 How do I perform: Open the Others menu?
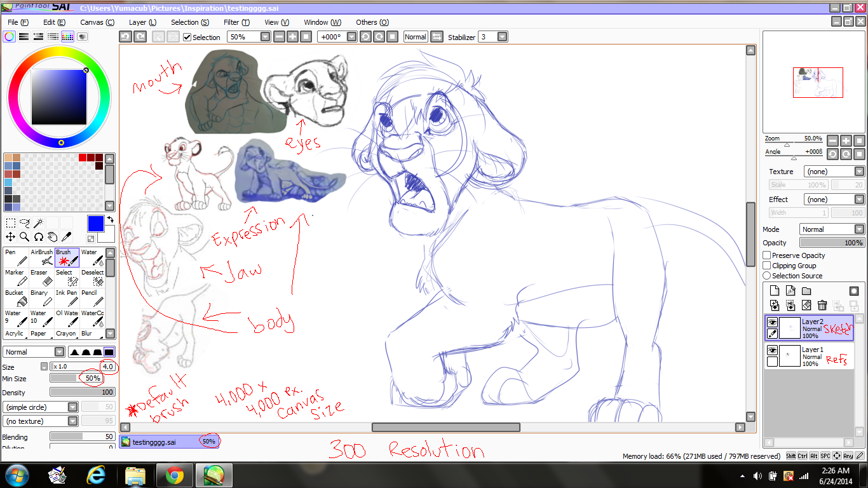tap(372, 22)
